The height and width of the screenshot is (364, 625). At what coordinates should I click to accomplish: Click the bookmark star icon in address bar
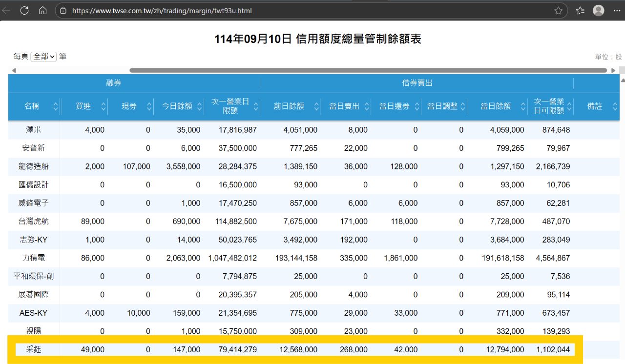[558, 10]
